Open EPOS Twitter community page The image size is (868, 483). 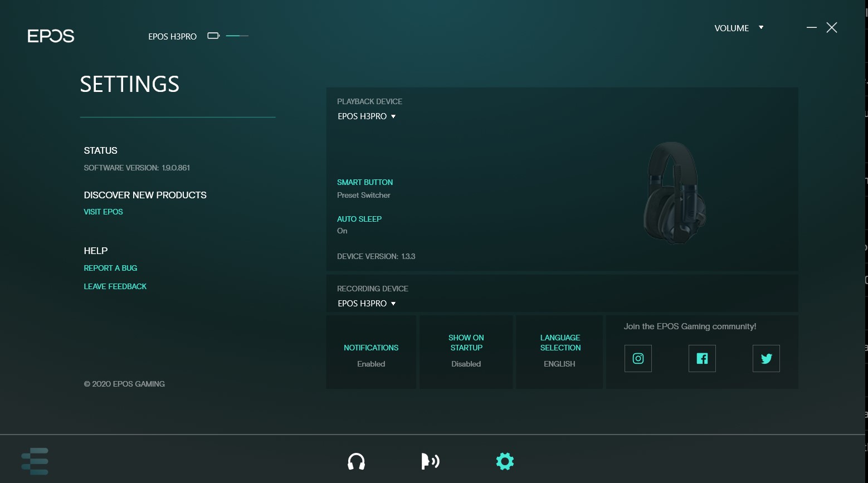(x=766, y=359)
